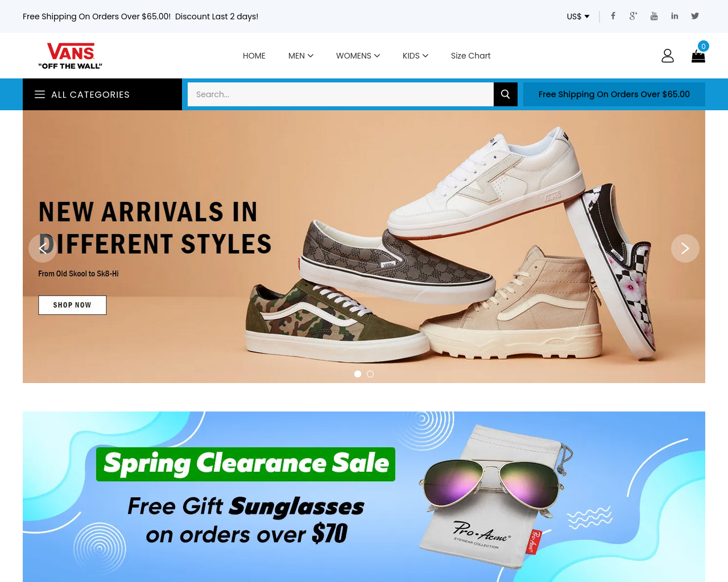Screen dimensions: 728x582
Task: Expand the KIDS menu dropdown
Action: [415, 56]
